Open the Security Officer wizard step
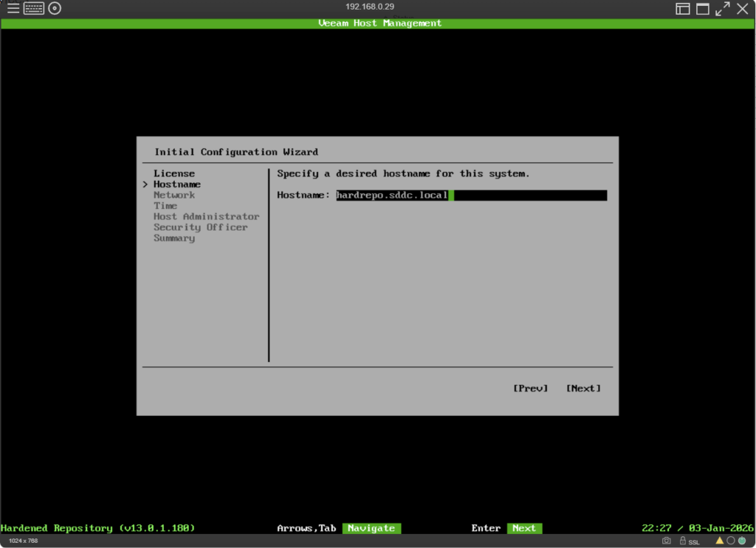The height and width of the screenshot is (548, 756). tap(200, 227)
